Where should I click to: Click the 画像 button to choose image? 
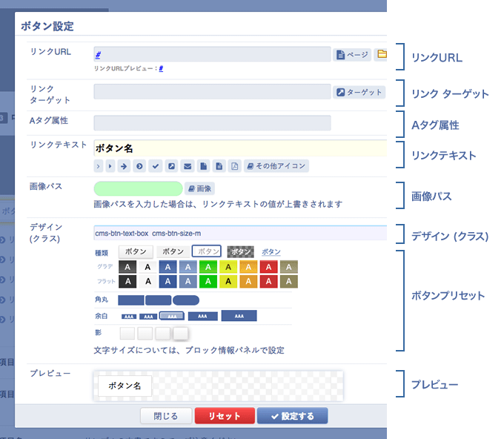tap(199, 189)
